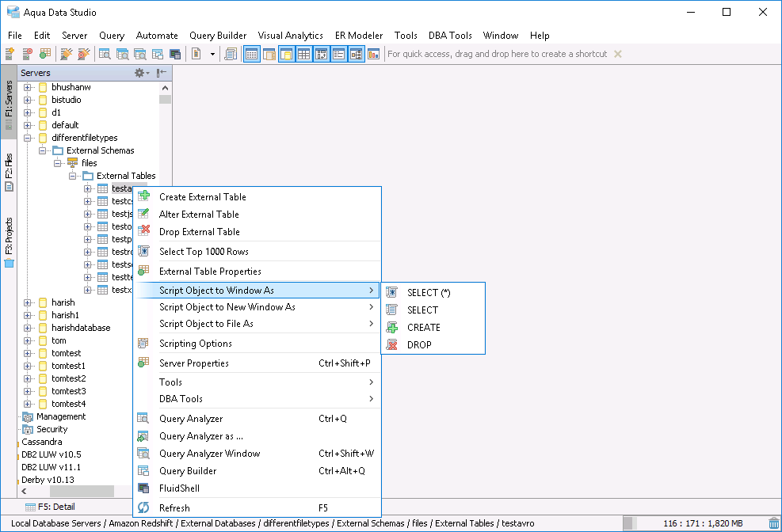Select the harish1 database
The width and height of the screenshot is (782, 532).
tap(65, 315)
